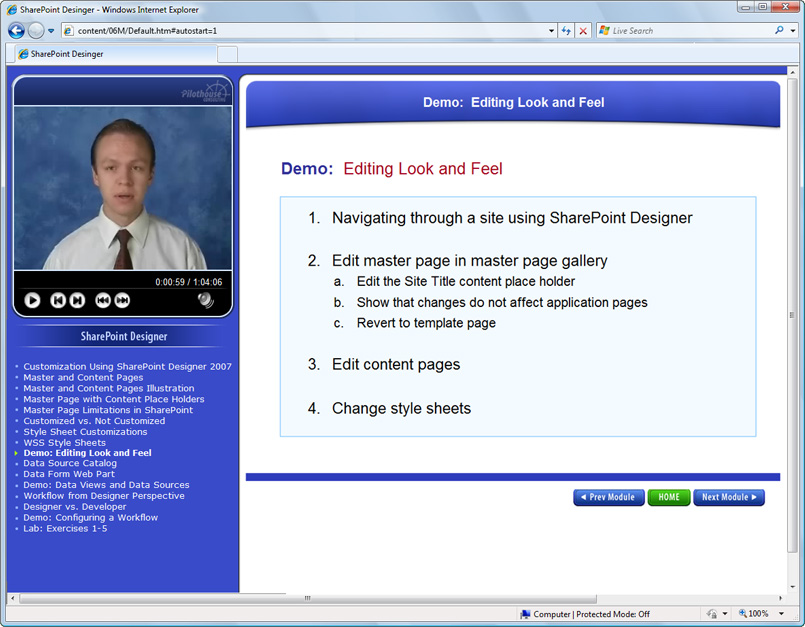This screenshot has width=805, height=627.
Task: Click the red Stop loading icon
Action: point(583,31)
